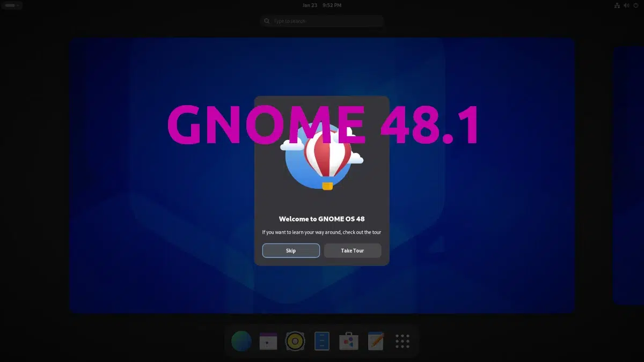Click the workspace indicator in top-left corner

(x=11, y=5)
